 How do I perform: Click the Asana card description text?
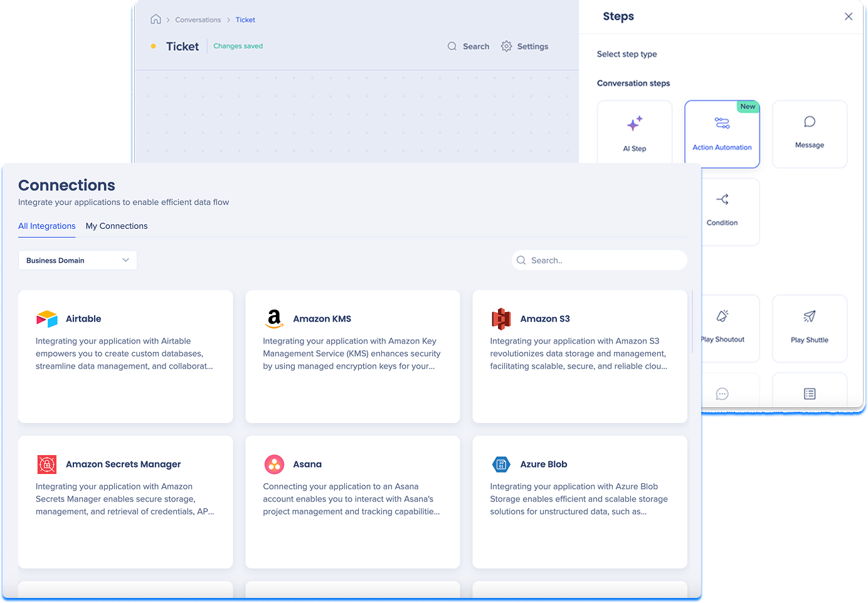coord(351,499)
